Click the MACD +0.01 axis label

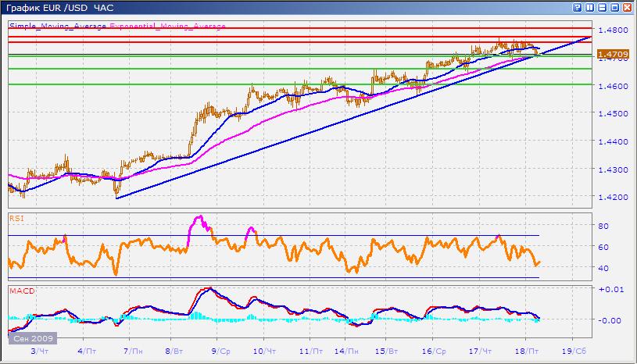pos(608,291)
